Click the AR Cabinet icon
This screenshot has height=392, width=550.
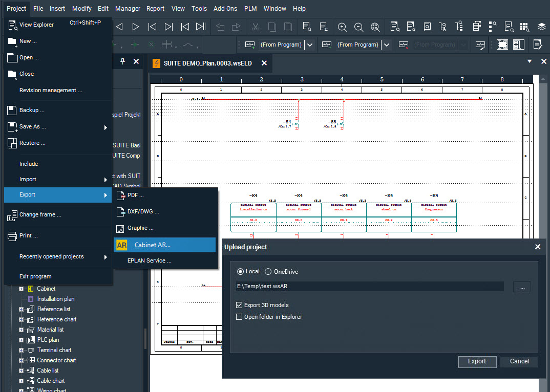click(x=122, y=245)
